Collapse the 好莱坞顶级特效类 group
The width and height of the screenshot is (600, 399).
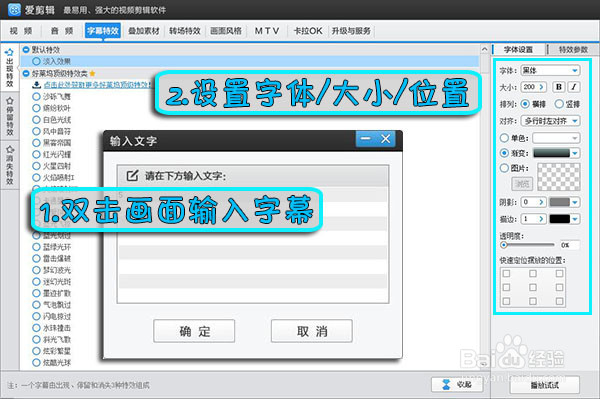tap(26, 73)
